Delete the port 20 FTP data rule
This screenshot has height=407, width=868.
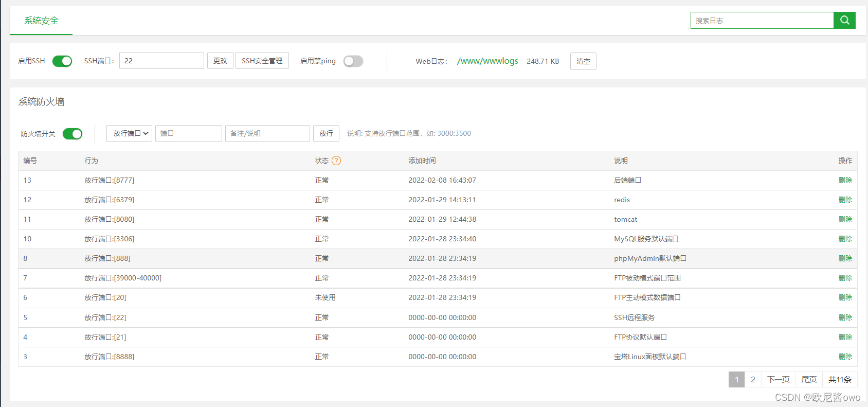coord(845,297)
